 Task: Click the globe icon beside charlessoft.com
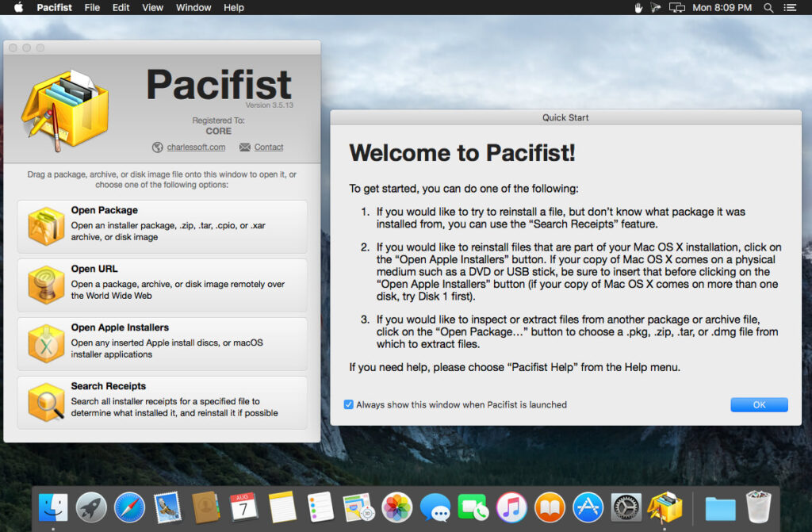[156, 147]
